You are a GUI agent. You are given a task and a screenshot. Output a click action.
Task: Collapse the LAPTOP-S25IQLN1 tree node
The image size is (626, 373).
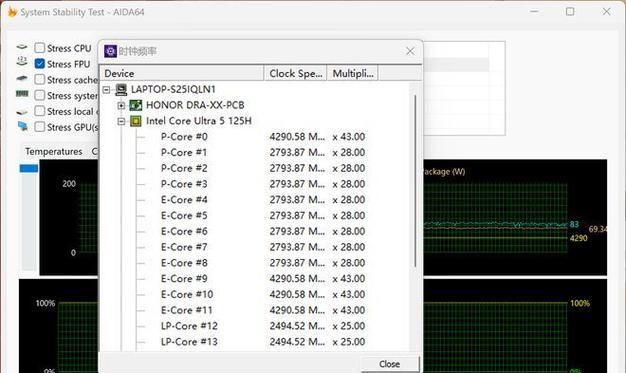[x=106, y=90]
